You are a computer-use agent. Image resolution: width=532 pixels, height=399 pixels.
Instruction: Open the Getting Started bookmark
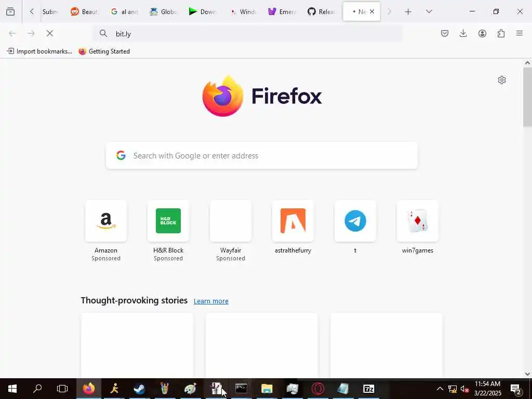[104, 51]
